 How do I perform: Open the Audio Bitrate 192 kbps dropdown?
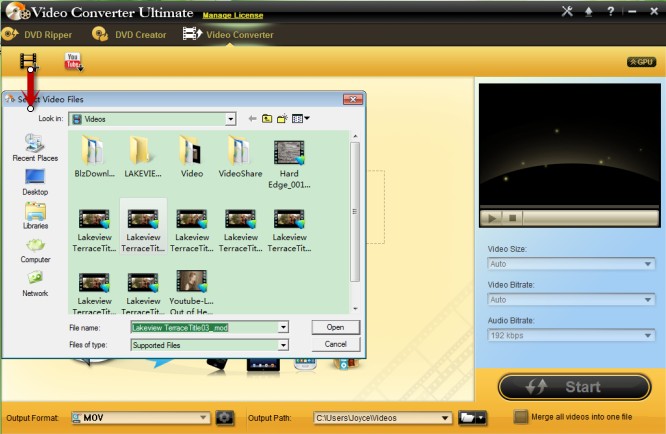click(x=571, y=335)
